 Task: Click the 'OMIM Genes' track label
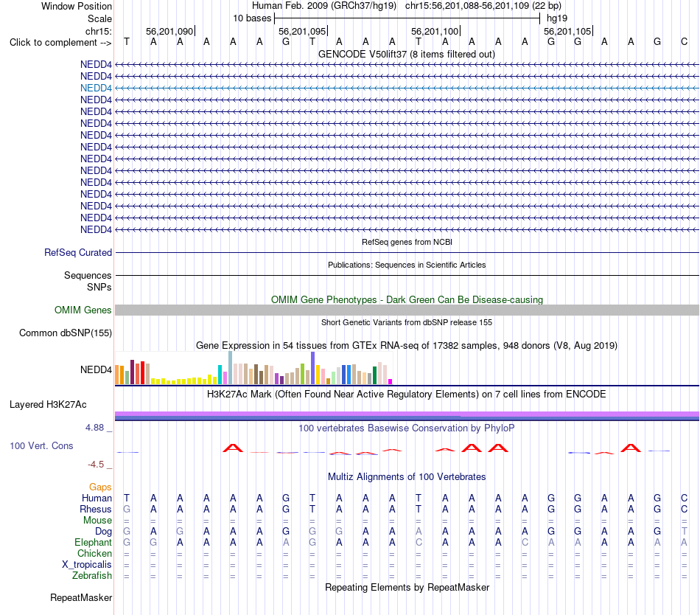coord(83,310)
